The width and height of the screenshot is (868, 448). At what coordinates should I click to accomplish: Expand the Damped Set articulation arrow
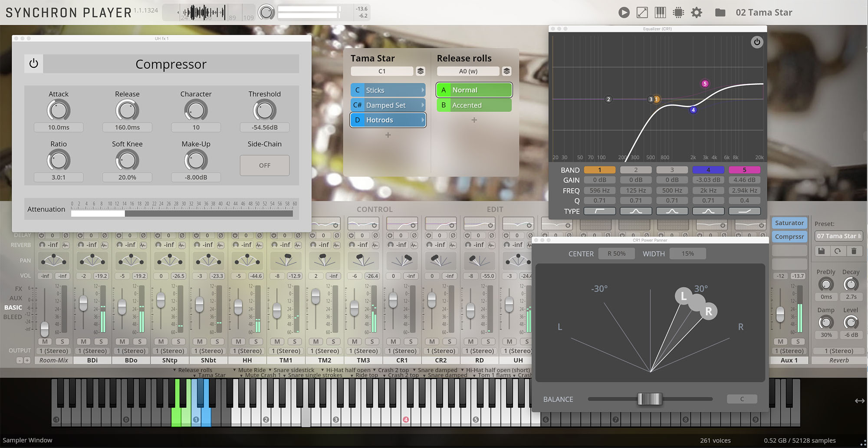pyautogui.click(x=423, y=105)
